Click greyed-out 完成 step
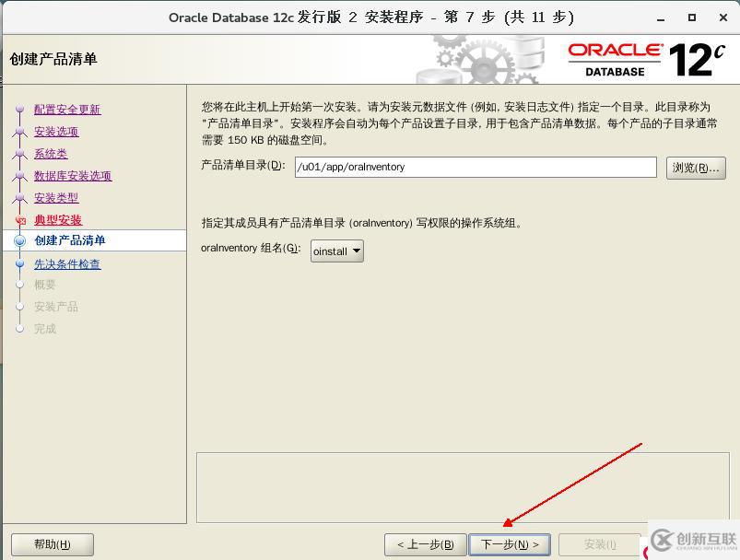 coord(45,329)
